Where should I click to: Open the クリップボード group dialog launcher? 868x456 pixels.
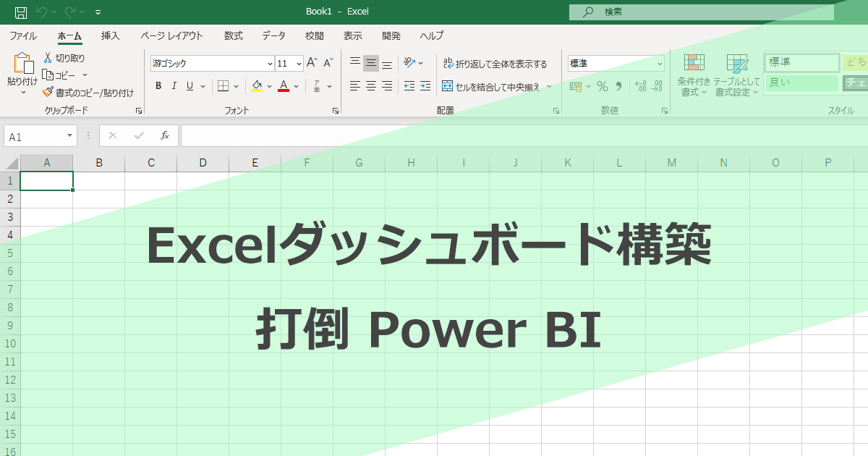(138, 111)
